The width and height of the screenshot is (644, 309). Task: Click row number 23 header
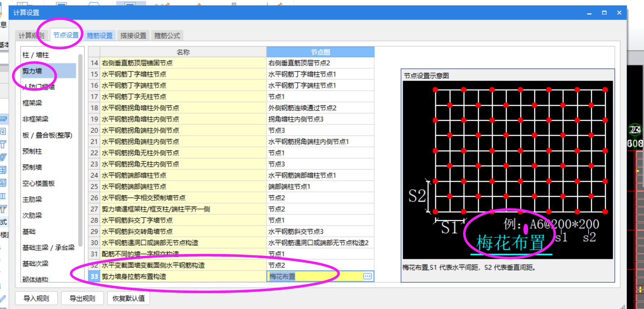click(94, 164)
